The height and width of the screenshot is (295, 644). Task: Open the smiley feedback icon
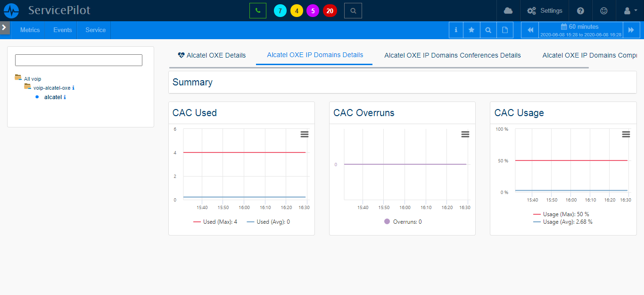pyautogui.click(x=604, y=10)
